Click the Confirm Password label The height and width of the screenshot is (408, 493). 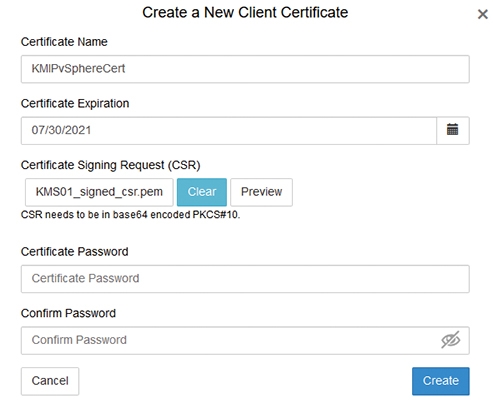68,313
